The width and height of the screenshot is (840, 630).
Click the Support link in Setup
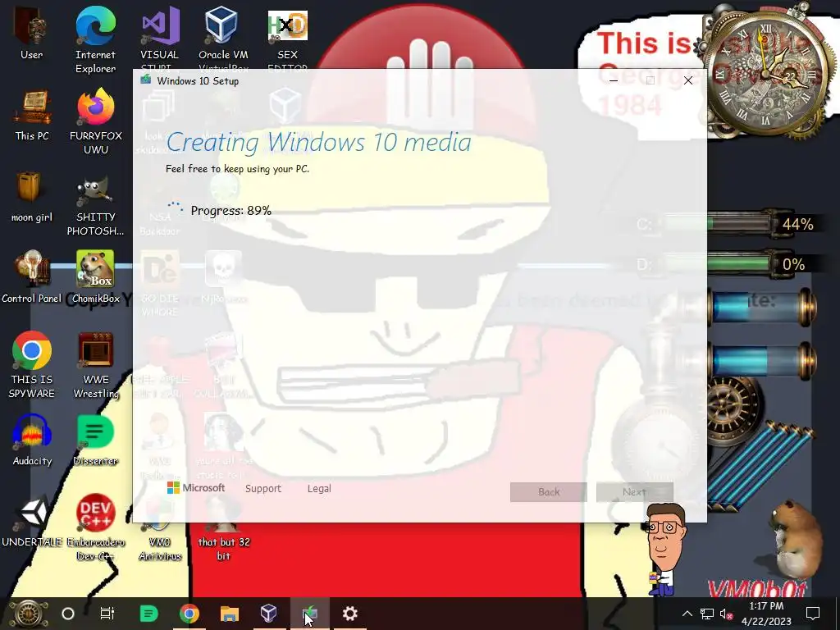pyautogui.click(x=263, y=489)
